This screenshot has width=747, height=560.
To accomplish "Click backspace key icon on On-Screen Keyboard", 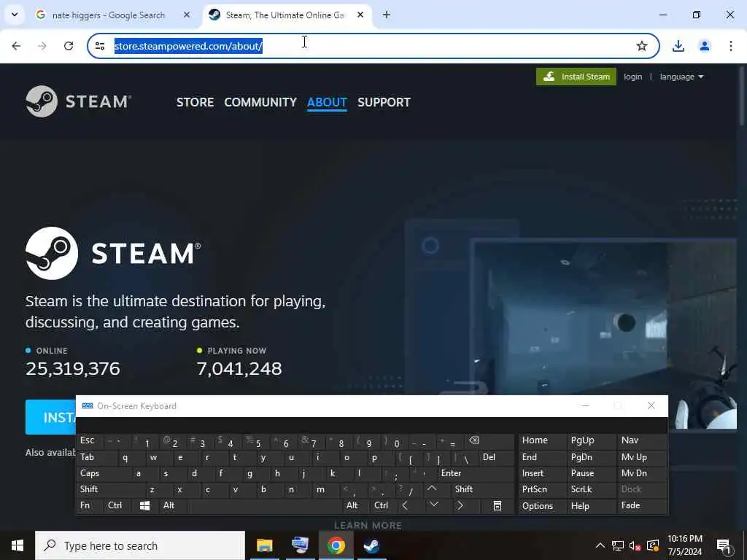I will (489, 440).
